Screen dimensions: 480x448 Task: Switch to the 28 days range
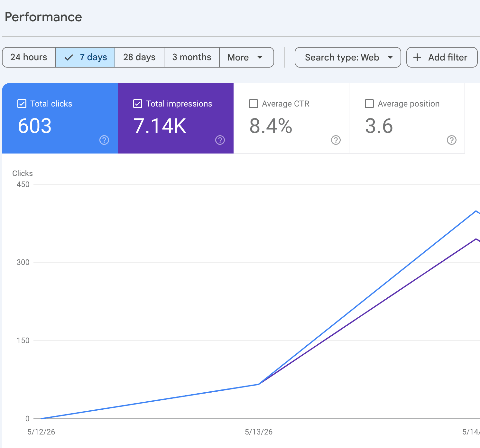point(139,57)
